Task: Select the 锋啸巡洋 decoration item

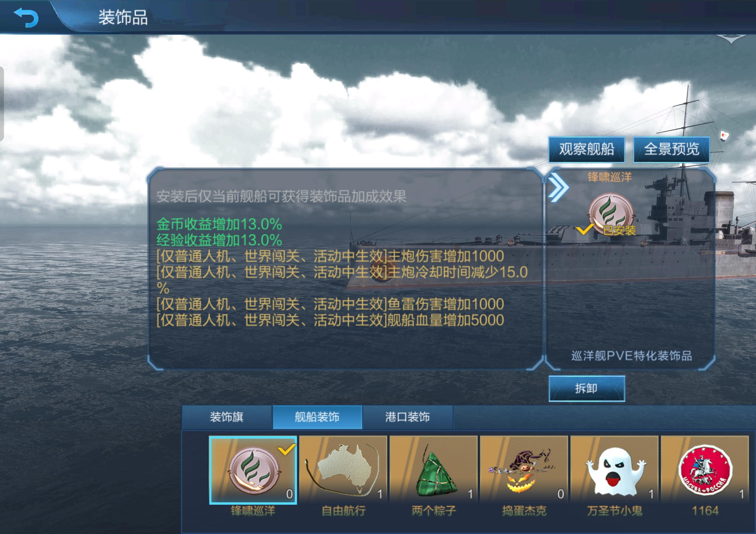Action: click(253, 470)
